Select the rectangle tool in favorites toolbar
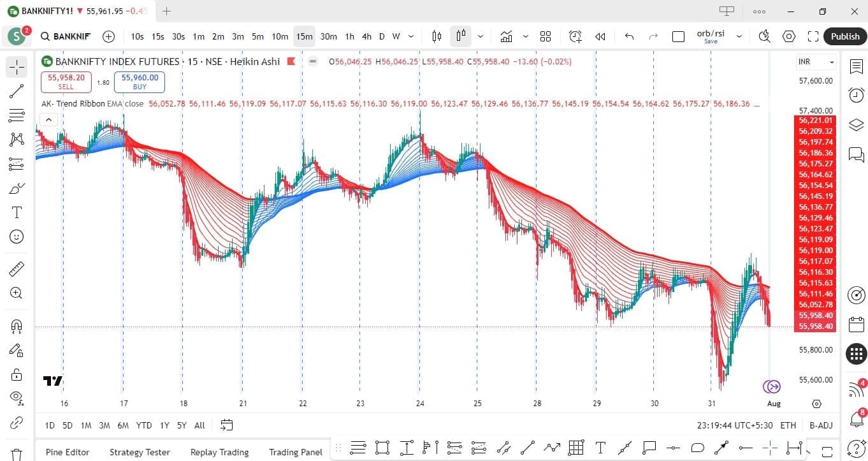Viewport: 868px width, 461px height. click(x=382, y=447)
